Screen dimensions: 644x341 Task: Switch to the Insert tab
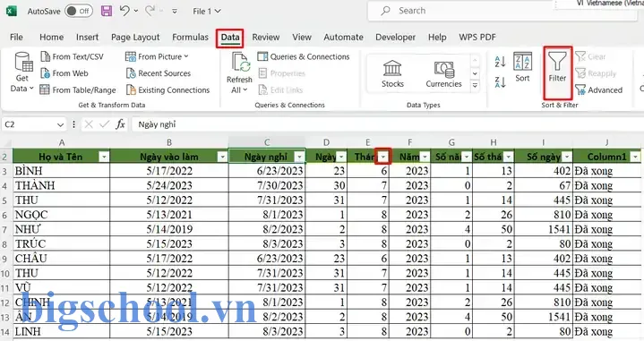pos(87,38)
